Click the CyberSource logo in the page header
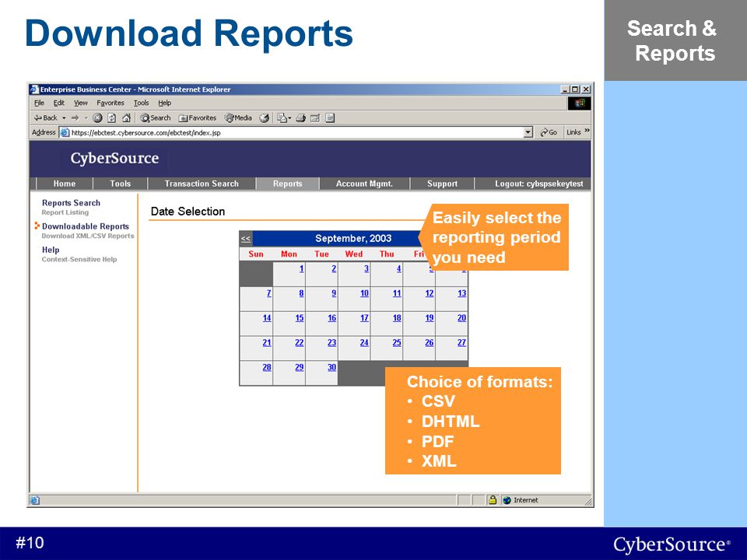 114,158
